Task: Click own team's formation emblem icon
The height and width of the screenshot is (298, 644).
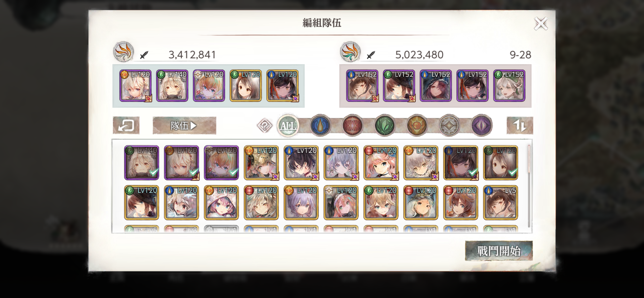Action: (x=123, y=52)
